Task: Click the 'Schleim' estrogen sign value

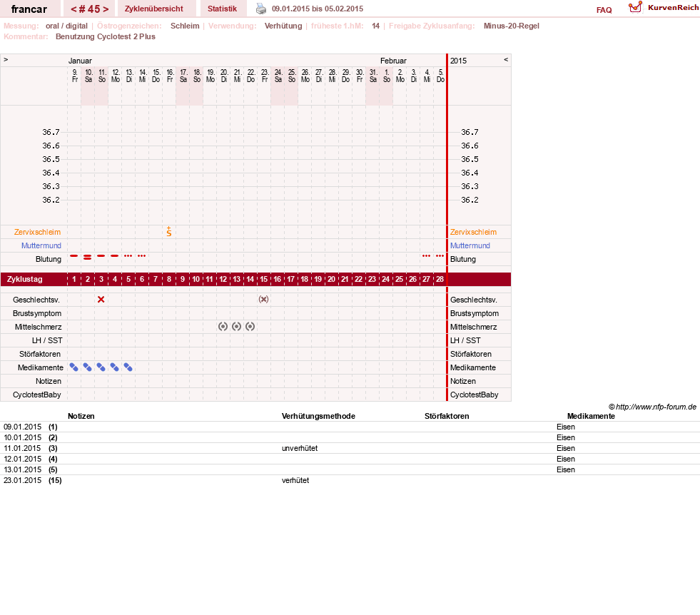Action: click(x=185, y=26)
